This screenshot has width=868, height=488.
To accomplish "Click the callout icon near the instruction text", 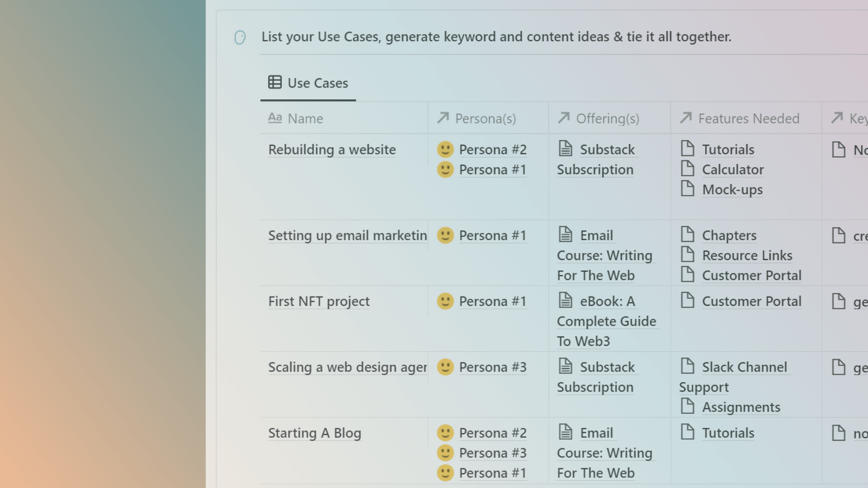I will click(x=239, y=37).
